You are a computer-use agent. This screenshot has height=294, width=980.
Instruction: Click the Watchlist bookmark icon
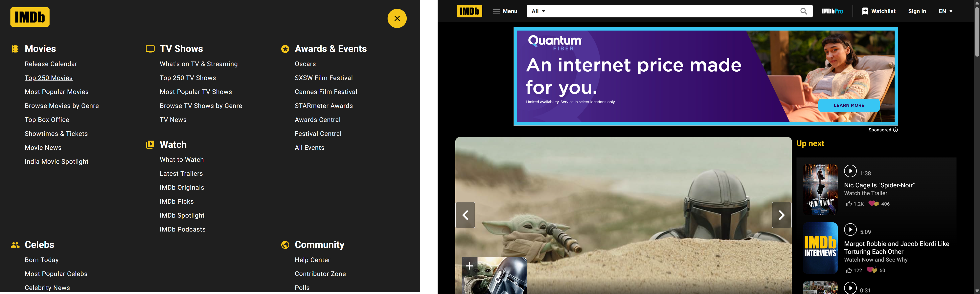click(865, 11)
